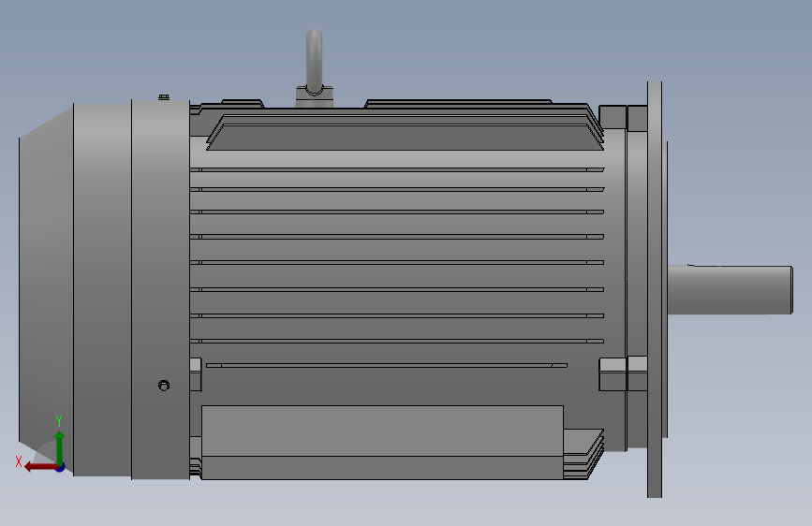Viewport: 812px width, 526px height.
Task: Click the small round hole on fan cover
Action: [x=164, y=386]
